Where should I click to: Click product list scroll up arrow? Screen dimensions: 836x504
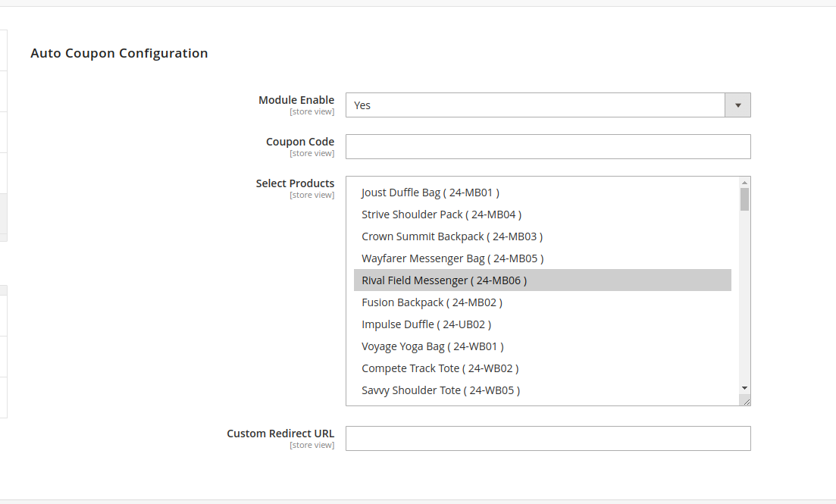coord(745,183)
